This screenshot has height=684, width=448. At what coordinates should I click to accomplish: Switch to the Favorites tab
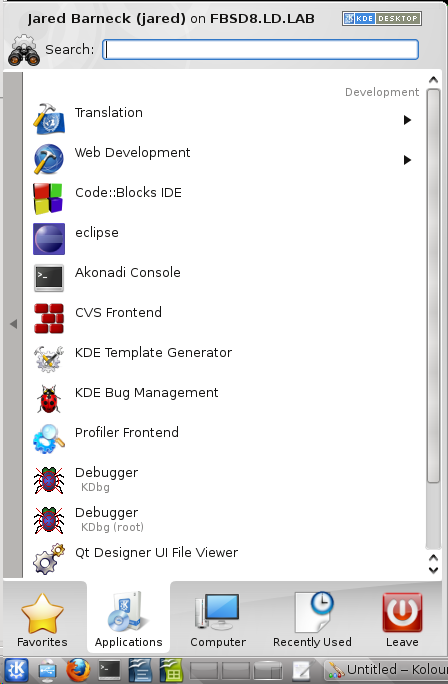(x=42, y=619)
